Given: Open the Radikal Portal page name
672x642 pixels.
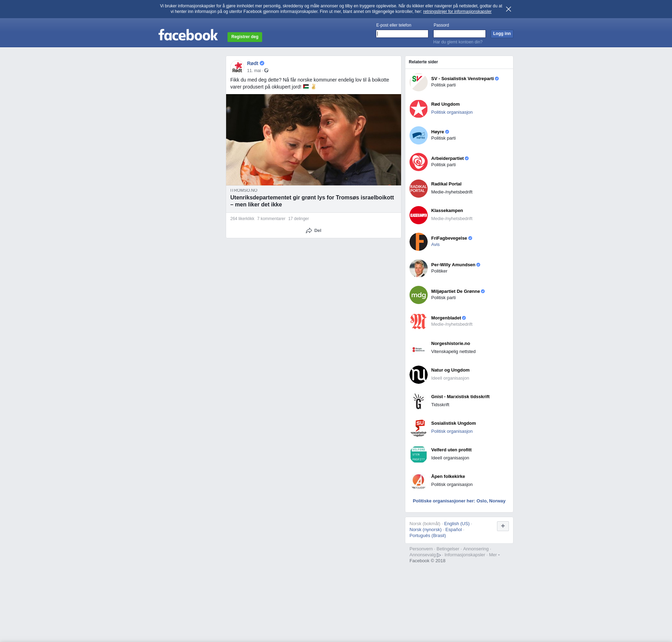Looking at the screenshot, I should coord(446,184).
